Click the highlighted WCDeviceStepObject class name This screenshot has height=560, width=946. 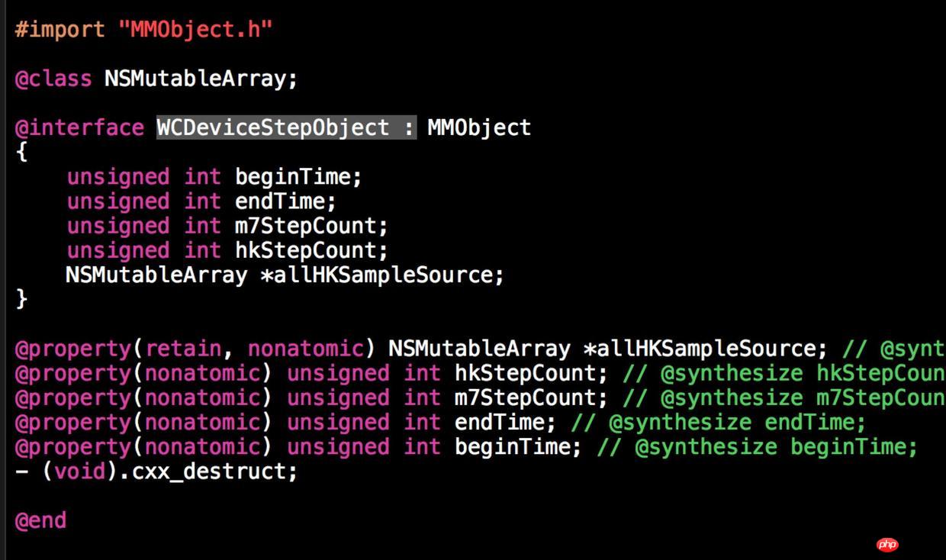[273, 127]
